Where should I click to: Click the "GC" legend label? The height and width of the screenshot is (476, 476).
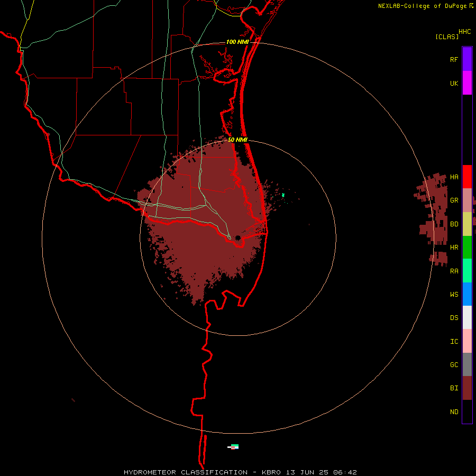coord(454,365)
